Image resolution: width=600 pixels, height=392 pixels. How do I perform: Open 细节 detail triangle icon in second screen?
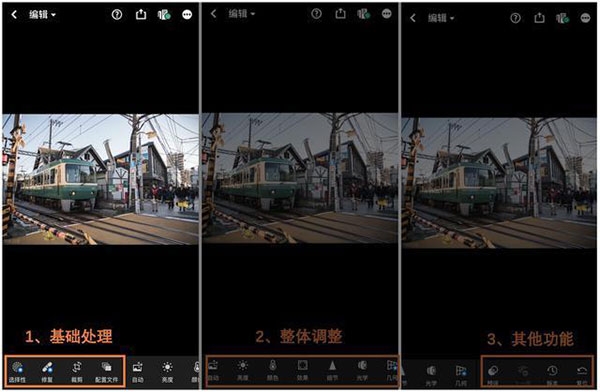[x=332, y=370]
